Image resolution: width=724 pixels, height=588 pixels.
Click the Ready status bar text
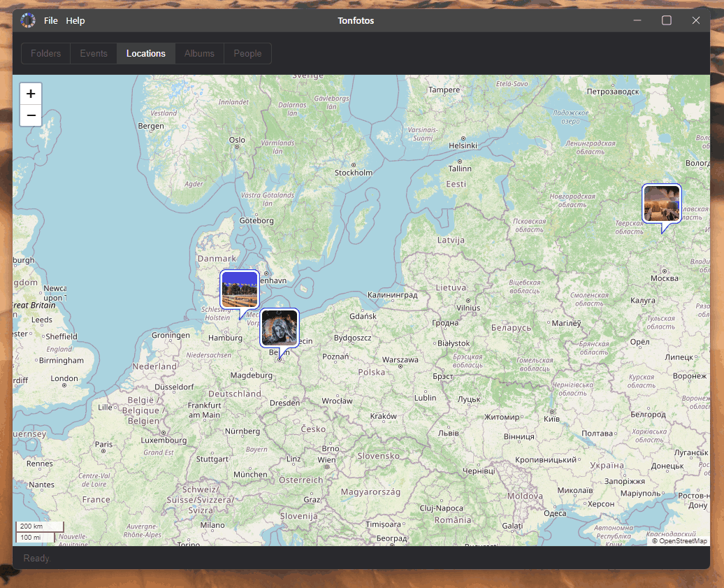(37, 558)
